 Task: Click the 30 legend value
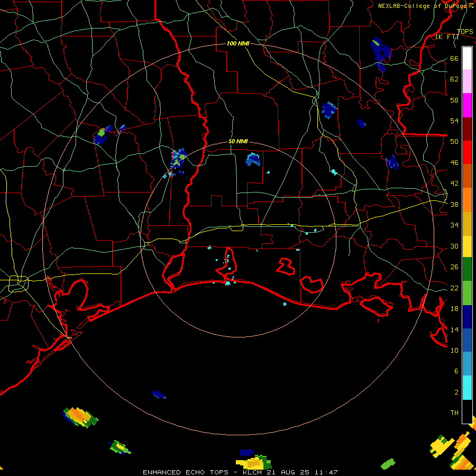click(454, 246)
